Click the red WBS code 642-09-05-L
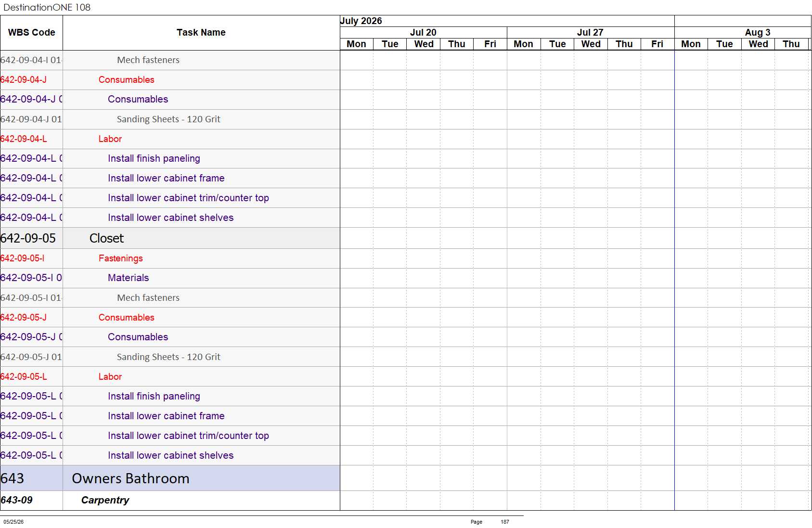Viewport: 812px width, 528px height. tap(24, 377)
